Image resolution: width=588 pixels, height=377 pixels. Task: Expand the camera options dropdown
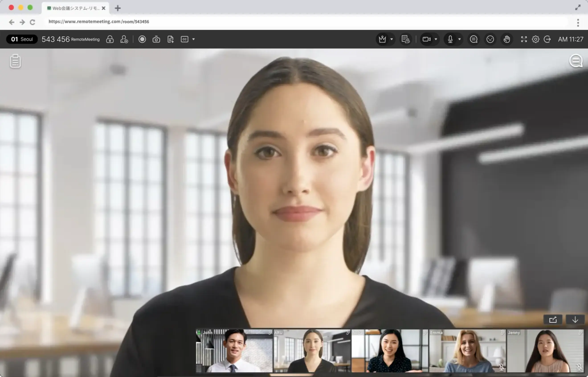[x=436, y=39]
